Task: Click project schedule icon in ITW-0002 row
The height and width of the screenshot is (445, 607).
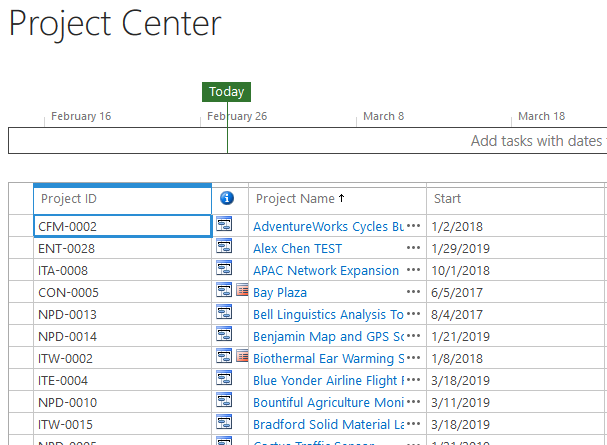Action: 224,356
